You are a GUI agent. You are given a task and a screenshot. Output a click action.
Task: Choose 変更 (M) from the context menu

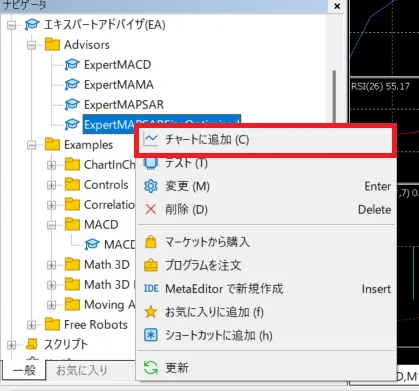(x=266, y=186)
